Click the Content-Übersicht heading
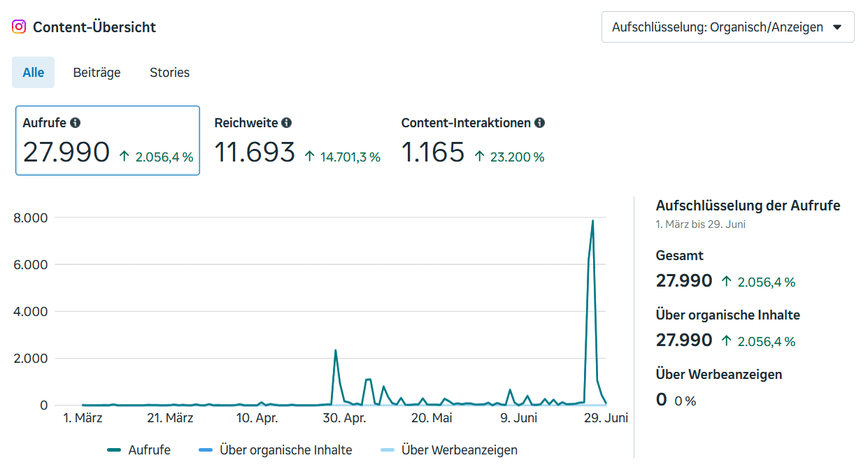 point(94,27)
